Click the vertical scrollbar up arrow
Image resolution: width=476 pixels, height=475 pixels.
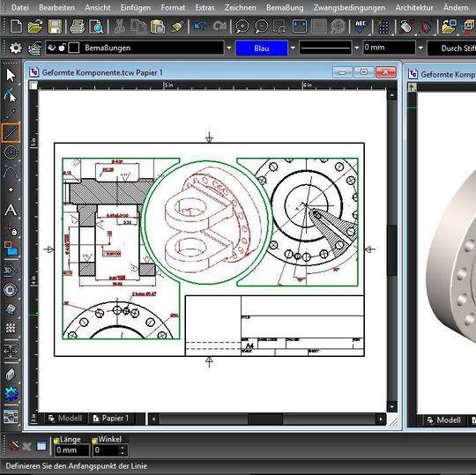[392, 95]
